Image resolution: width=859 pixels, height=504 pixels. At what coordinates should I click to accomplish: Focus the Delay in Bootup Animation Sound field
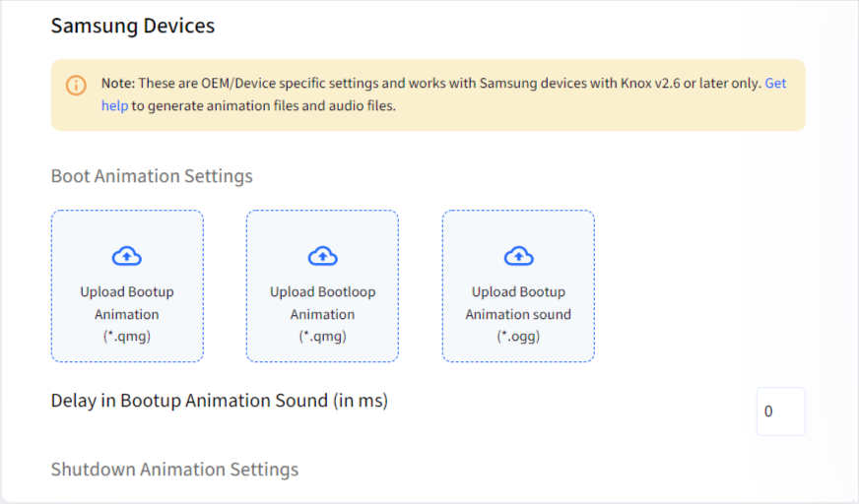[780, 411]
